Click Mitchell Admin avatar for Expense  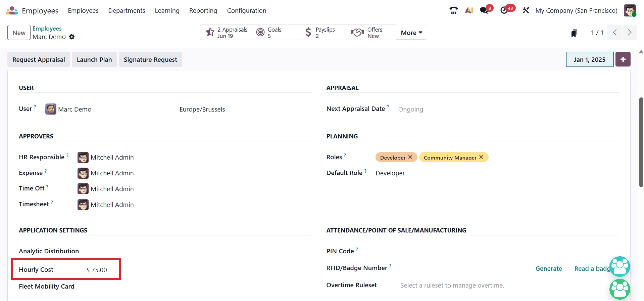(x=83, y=173)
